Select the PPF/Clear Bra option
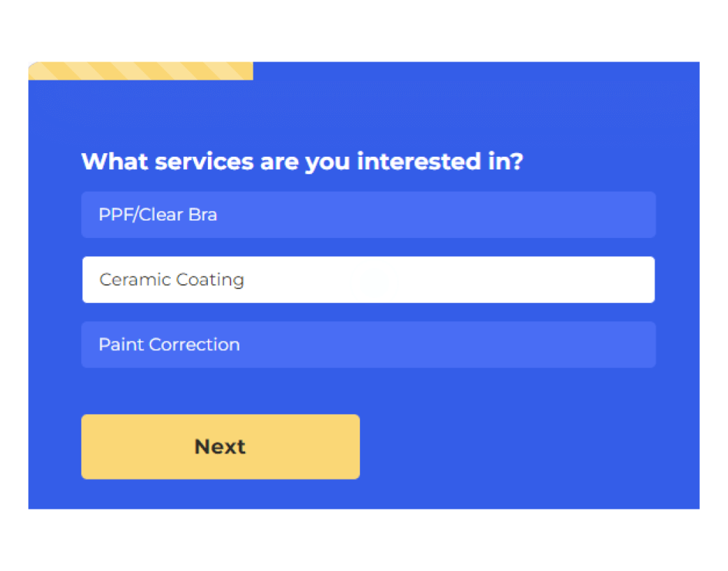Screen dimensions: 728x571 368,215
